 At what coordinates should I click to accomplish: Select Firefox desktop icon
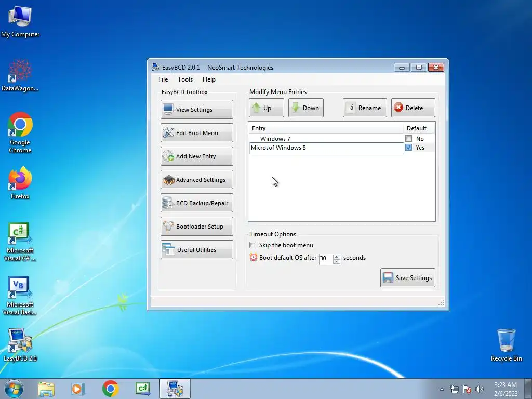tap(20, 183)
